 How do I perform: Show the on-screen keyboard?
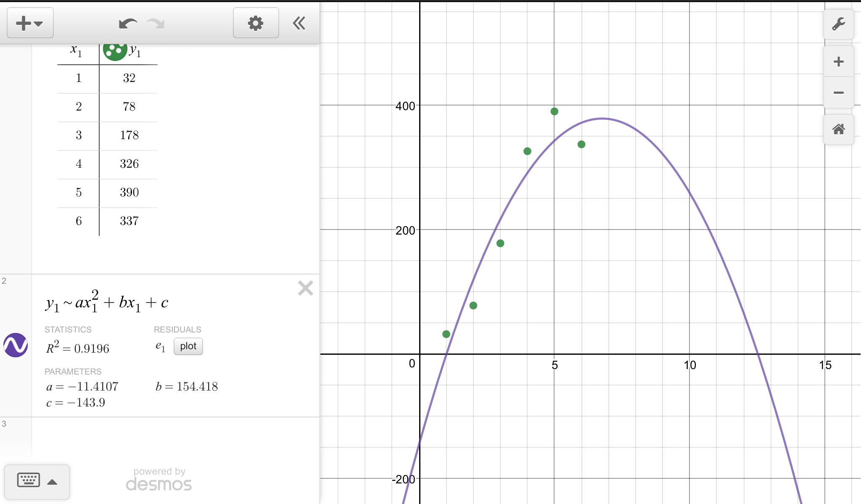(x=29, y=480)
